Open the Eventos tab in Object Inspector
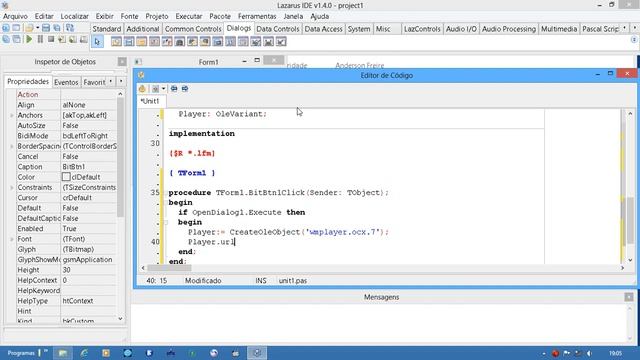This screenshot has width=640, height=360. tap(66, 82)
